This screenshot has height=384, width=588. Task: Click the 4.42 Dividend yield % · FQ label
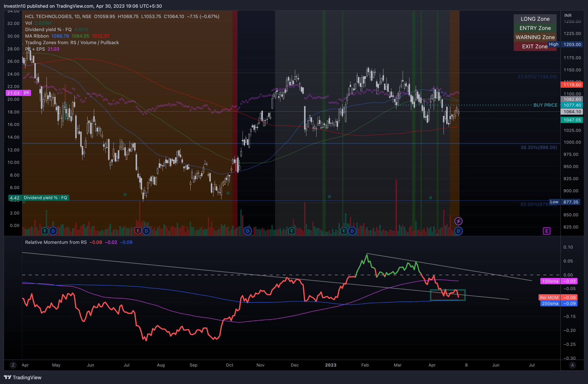click(39, 198)
